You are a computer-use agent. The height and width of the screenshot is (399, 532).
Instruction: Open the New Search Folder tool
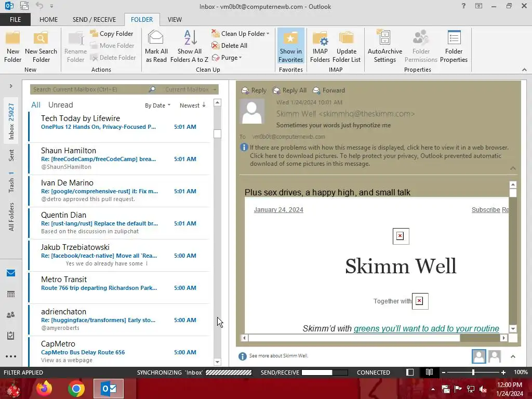(x=41, y=47)
